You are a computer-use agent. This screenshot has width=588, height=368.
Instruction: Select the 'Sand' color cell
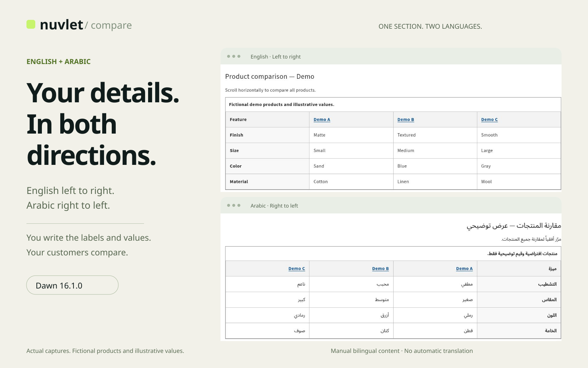coord(351,166)
